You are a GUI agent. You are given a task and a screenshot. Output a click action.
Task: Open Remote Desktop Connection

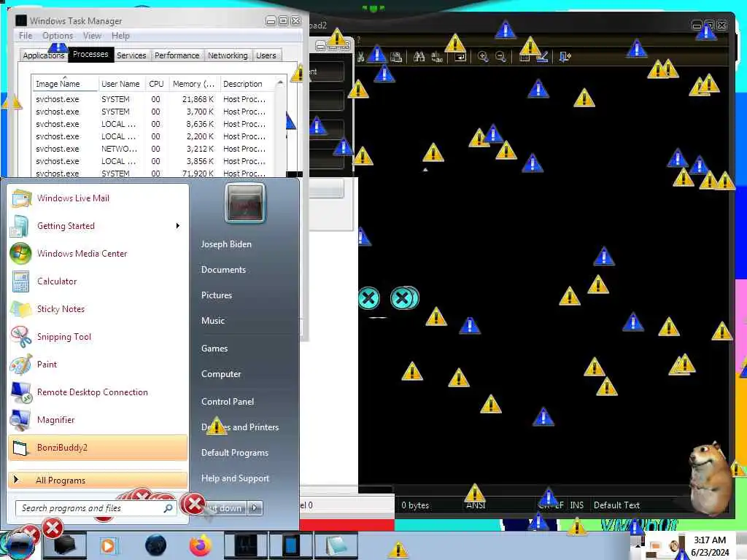point(98,392)
